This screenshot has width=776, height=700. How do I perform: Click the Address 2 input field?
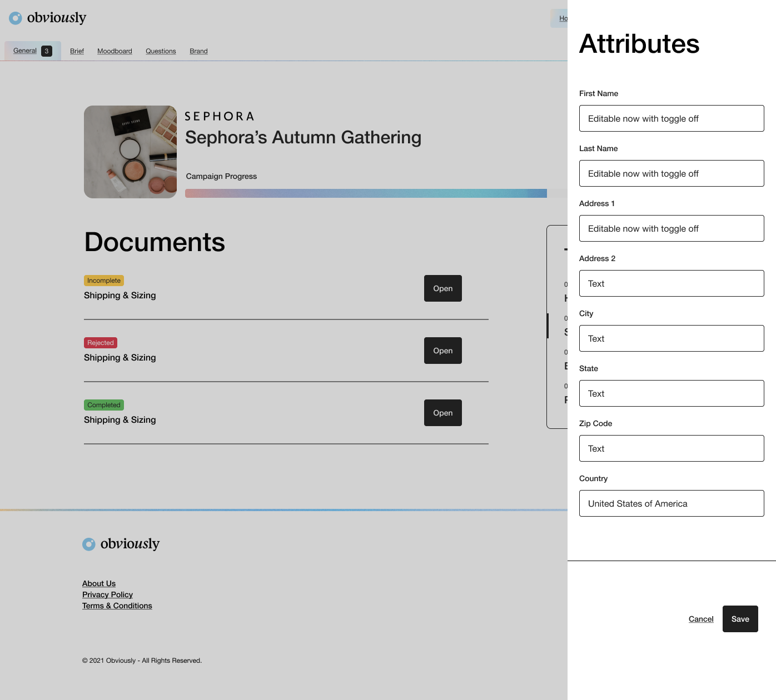[x=671, y=283]
